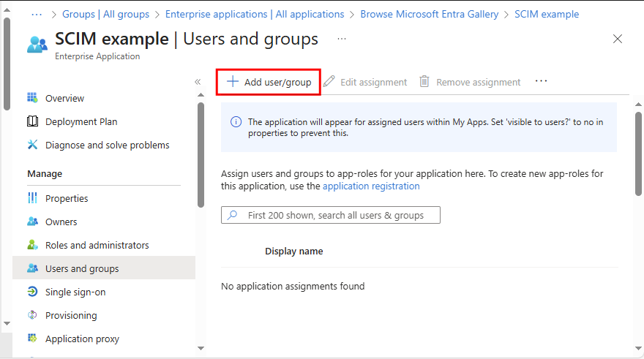Click 'No application assignments found' text
644x359 pixels.
[x=293, y=286]
